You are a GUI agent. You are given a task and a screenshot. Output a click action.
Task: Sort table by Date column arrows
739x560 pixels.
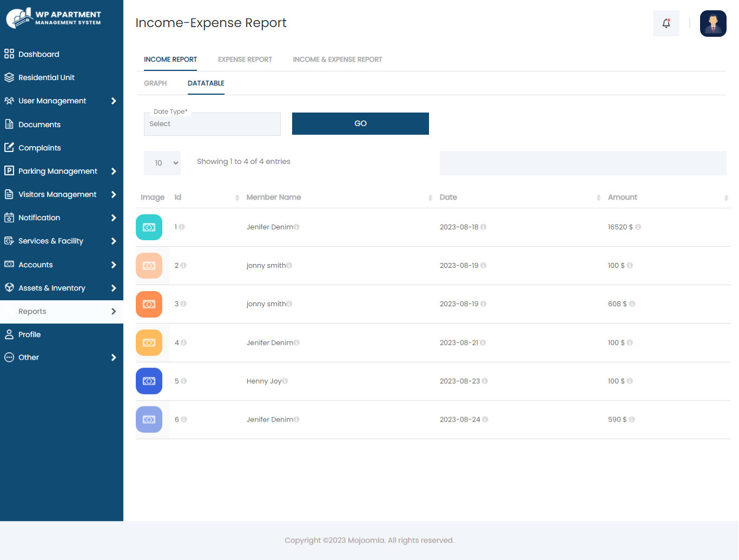(598, 197)
